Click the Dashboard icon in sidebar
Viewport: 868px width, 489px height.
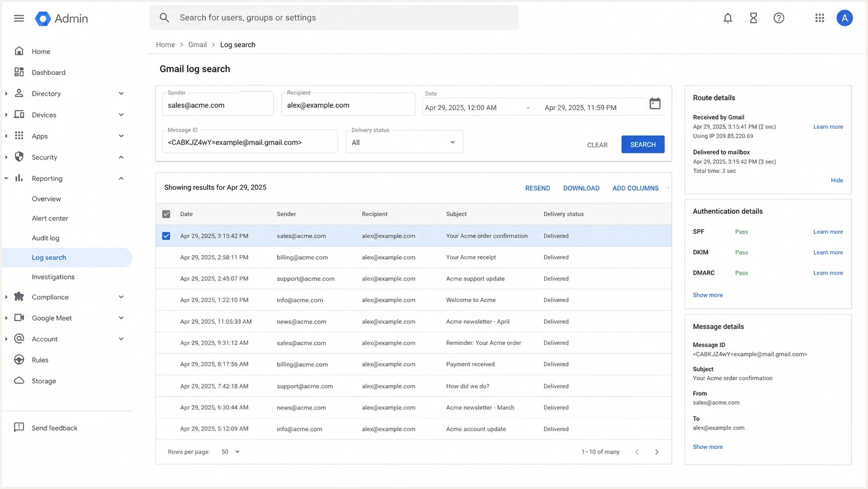(19, 72)
